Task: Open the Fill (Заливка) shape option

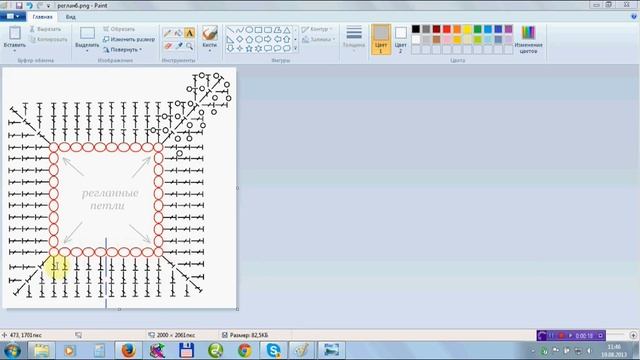Action: pyautogui.click(x=319, y=40)
